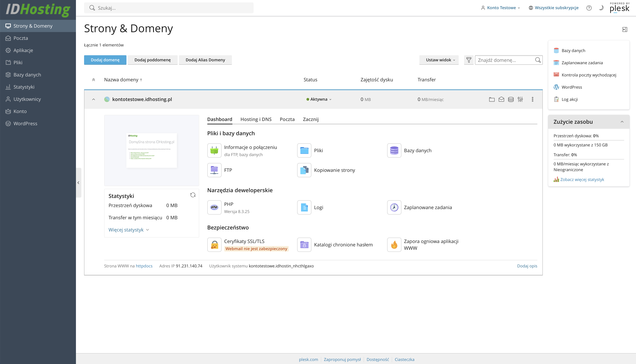Open the FTP access icon
The image size is (636, 364).
pyautogui.click(x=214, y=170)
